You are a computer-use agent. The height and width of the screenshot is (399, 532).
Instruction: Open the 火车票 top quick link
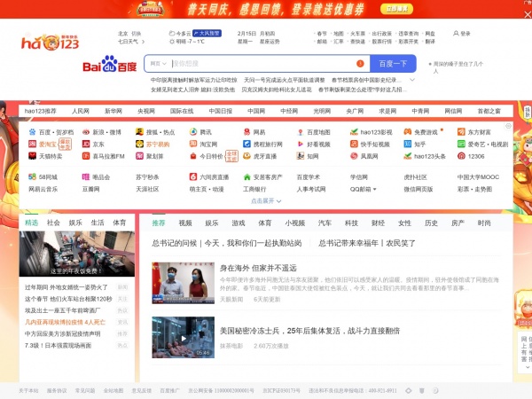pos(357,34)
